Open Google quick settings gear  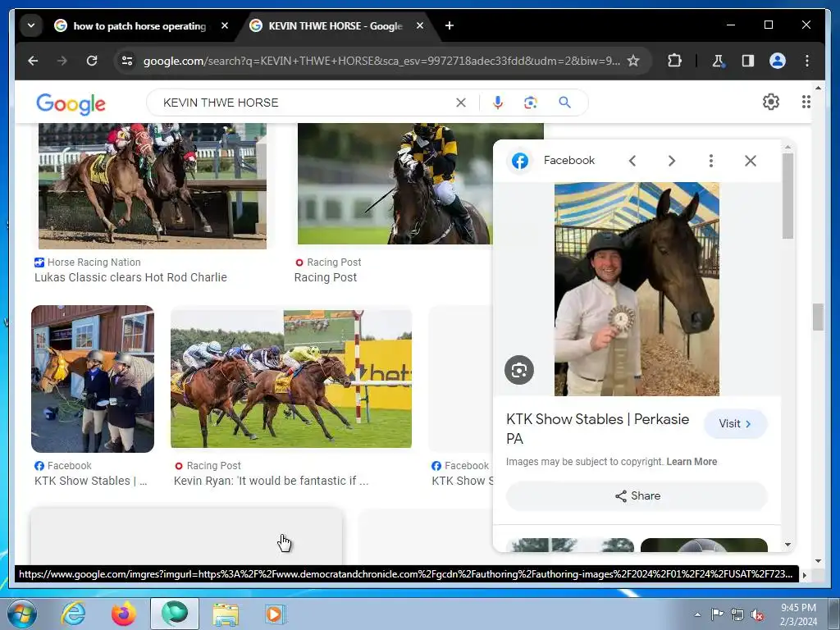[771, 102]
